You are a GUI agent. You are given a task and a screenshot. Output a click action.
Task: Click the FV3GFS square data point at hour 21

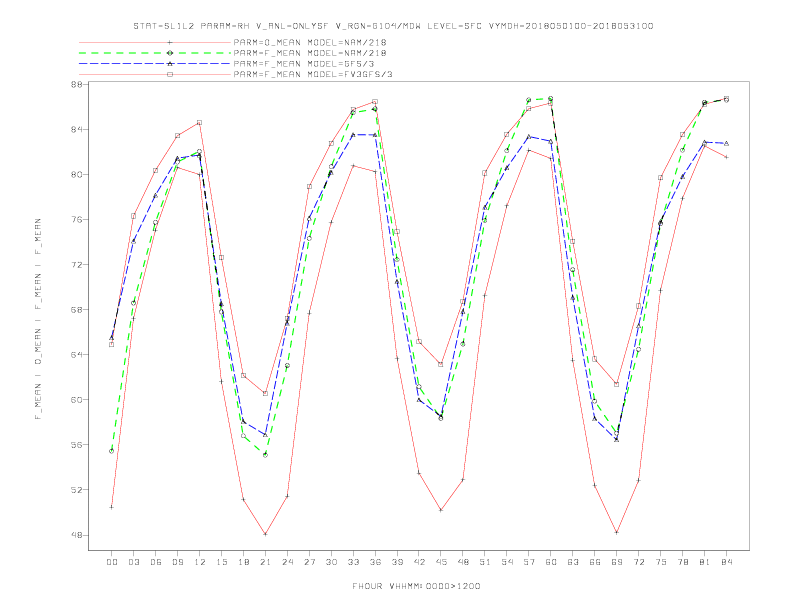coord(265,393)
